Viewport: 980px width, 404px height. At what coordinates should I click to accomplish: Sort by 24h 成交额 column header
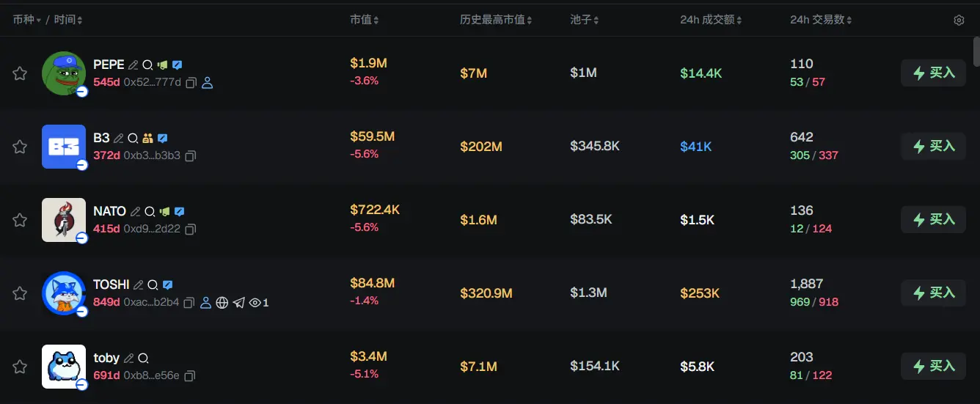[710, 20]
